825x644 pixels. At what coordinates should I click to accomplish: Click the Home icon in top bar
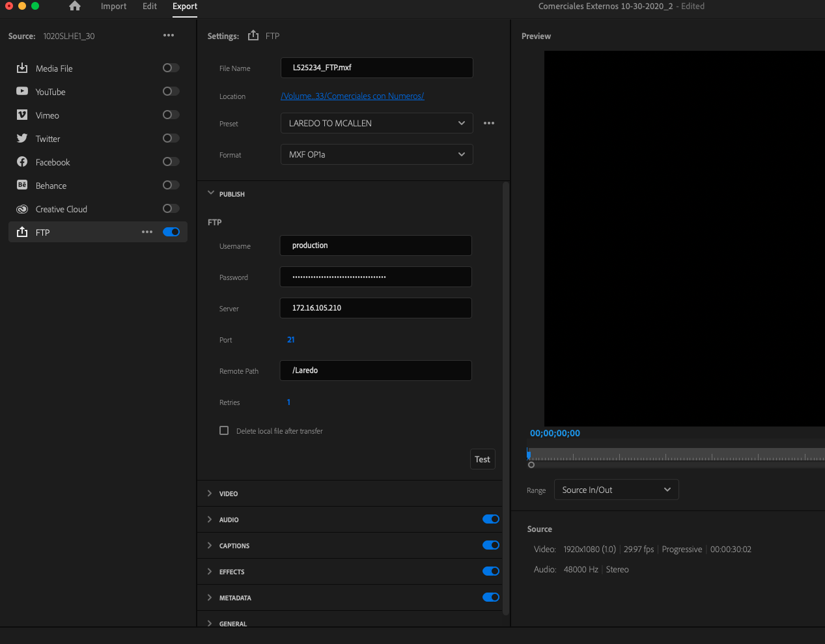coord(75,7)
